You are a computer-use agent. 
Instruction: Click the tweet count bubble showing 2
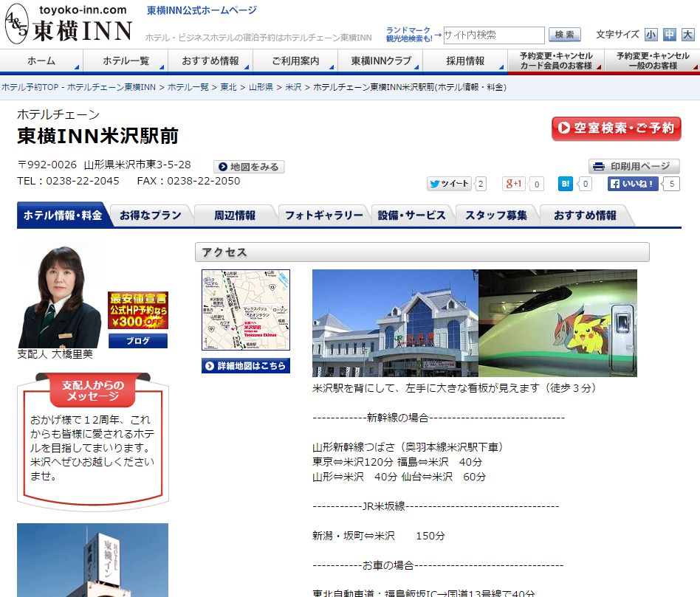click(481, 184)
